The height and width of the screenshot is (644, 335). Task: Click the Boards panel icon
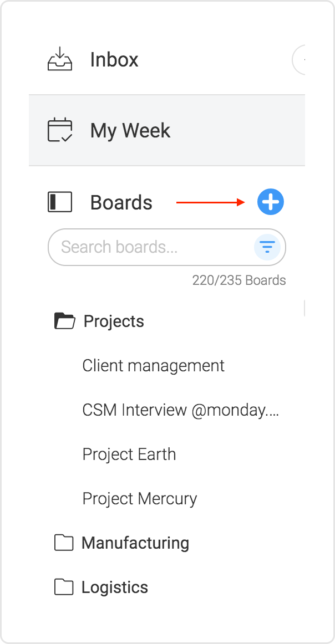[60, 202]
